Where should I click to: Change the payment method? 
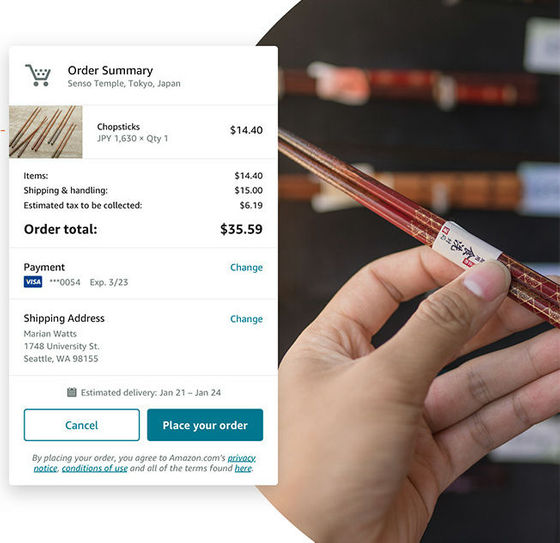click(x=246, y=267)
